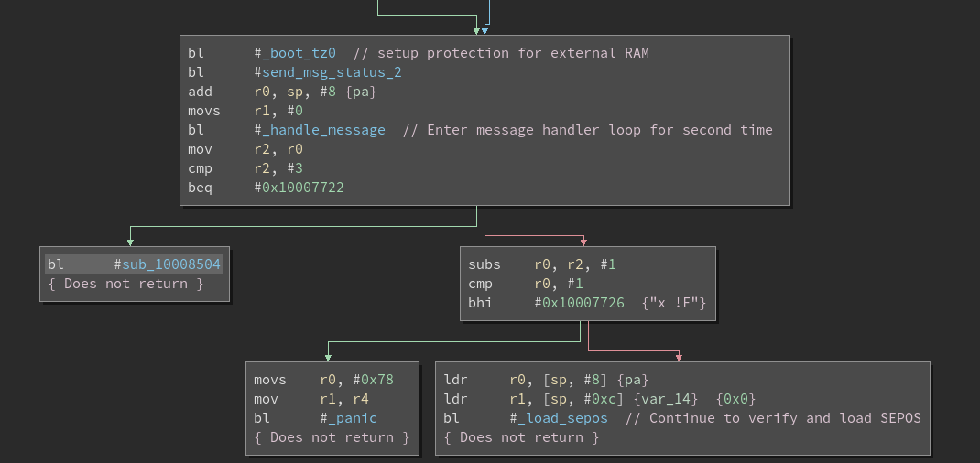Click the "mov r2, r0" instruction

point(245,149)
